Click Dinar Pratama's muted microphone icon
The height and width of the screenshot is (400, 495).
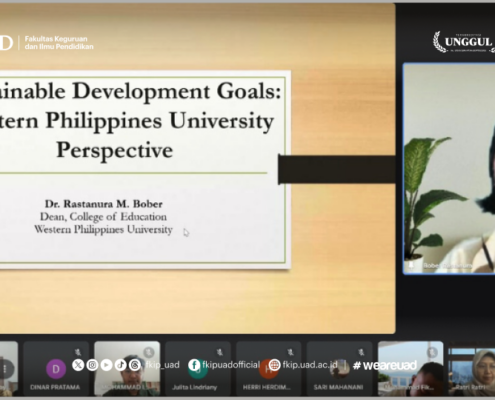pos(78,352)
